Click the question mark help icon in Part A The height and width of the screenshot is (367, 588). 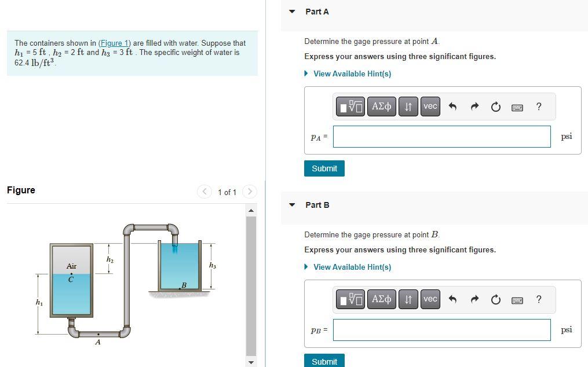pos(538,107)
